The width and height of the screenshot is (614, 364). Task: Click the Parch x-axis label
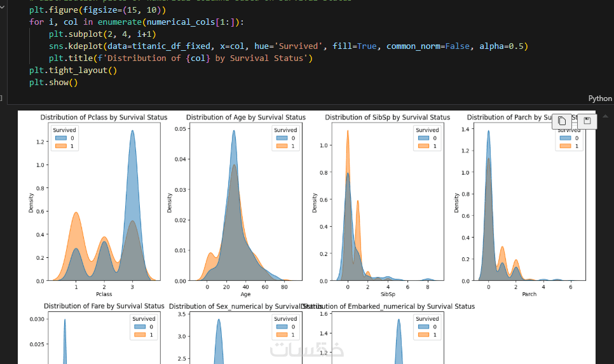coord(529,294)
